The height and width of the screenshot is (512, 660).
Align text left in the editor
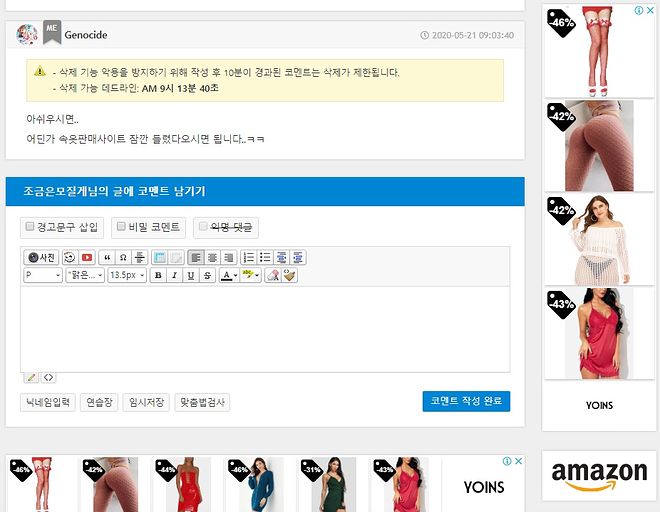[x=196, y=257]
